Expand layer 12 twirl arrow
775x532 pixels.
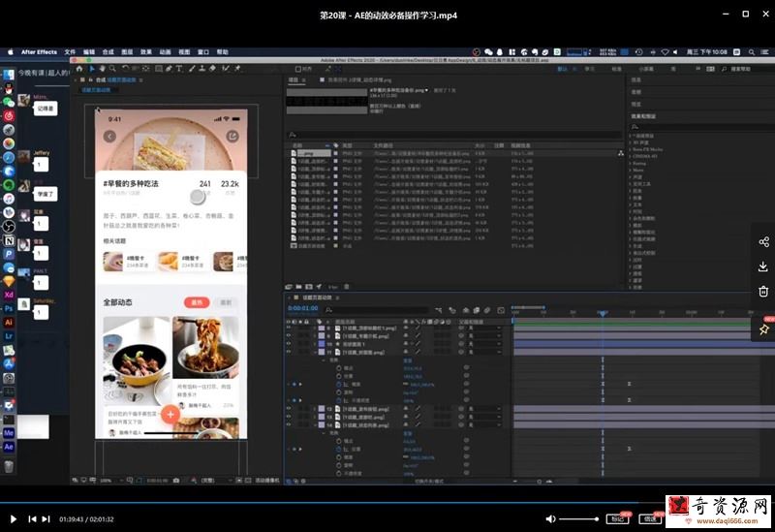click(315, 409)
